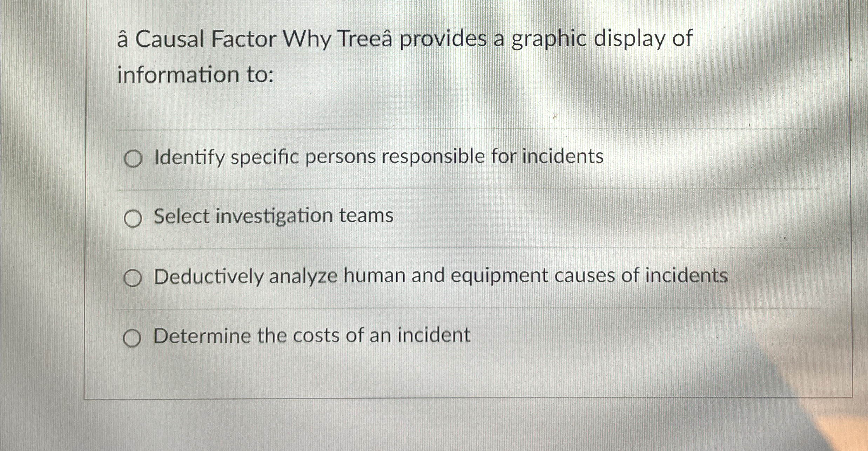The width and height of the screenshot is (868, 451).
Task: Click the answer text "Select investigation teams"
Action: pyautogui.click(x=273, y=217)
